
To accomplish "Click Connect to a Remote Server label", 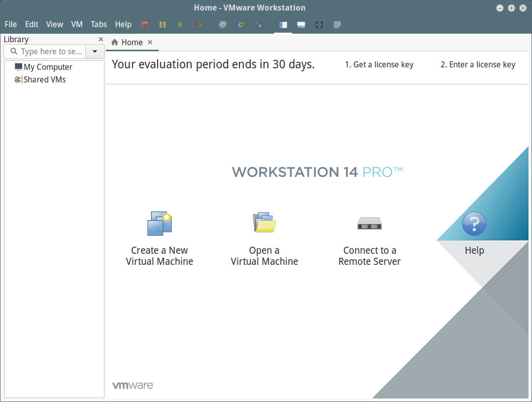I will pyautogui.click(x=369, y=256).
